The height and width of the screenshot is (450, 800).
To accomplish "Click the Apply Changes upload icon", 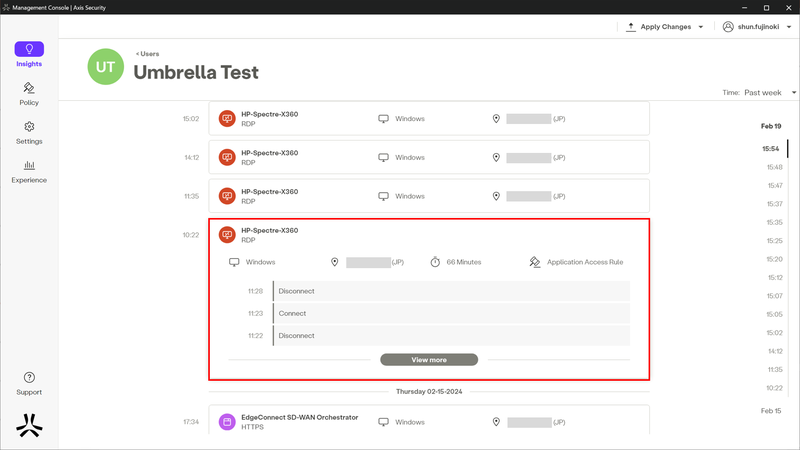I will pyautogui.click(x=631, y=27).
